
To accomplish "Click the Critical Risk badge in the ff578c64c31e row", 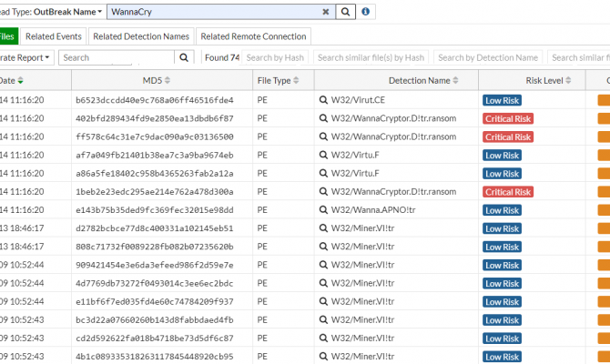I will [x=508, y=136].
